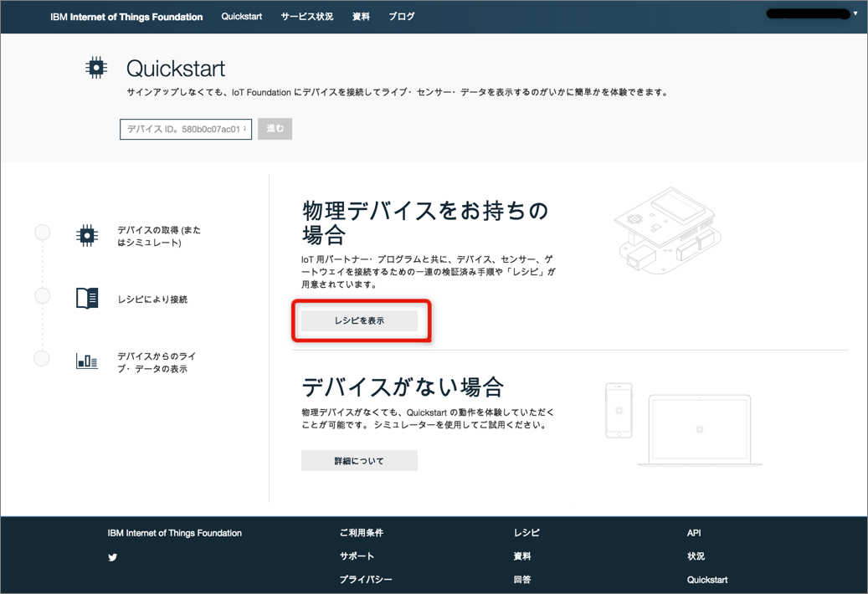The width and height of the screenshot is (868, 594).
Task: Click the 詳細について button
Action: [359, 461]
